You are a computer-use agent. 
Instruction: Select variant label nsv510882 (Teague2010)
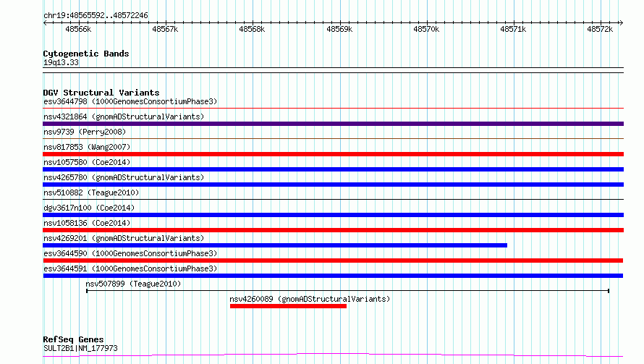[x=91, y=192]
